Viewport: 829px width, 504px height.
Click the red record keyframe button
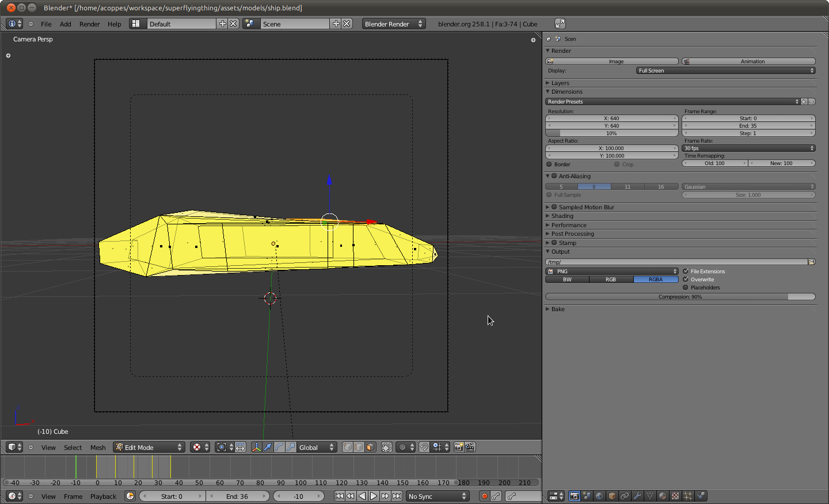(x=484, y=496)
